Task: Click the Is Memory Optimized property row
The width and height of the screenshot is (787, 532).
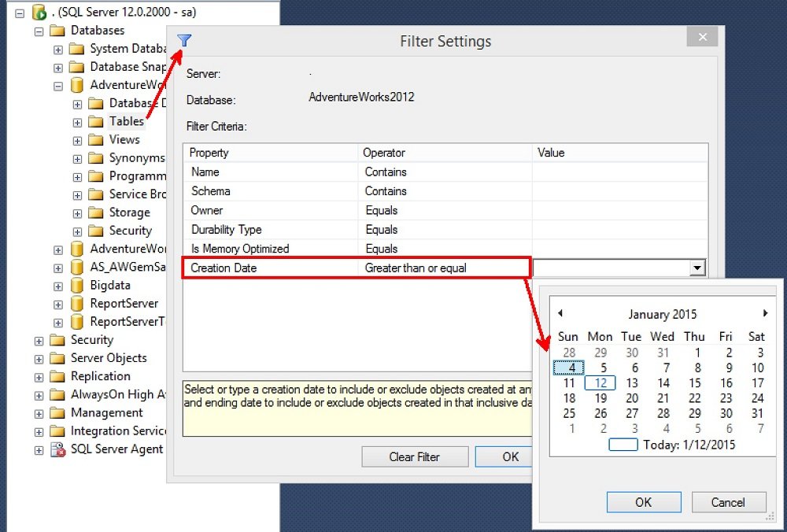Action: (445, 249)
